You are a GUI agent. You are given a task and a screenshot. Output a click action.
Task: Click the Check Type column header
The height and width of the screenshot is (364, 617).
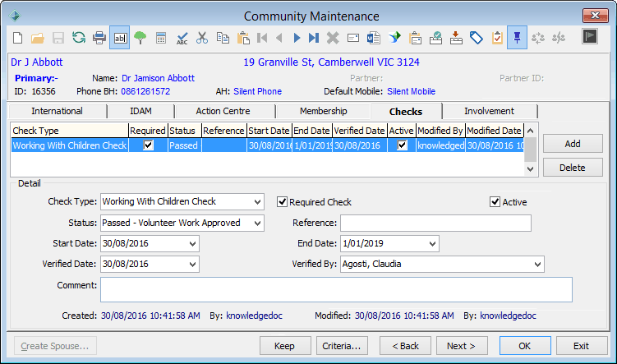pyautogui.click(x=70, y=131)
